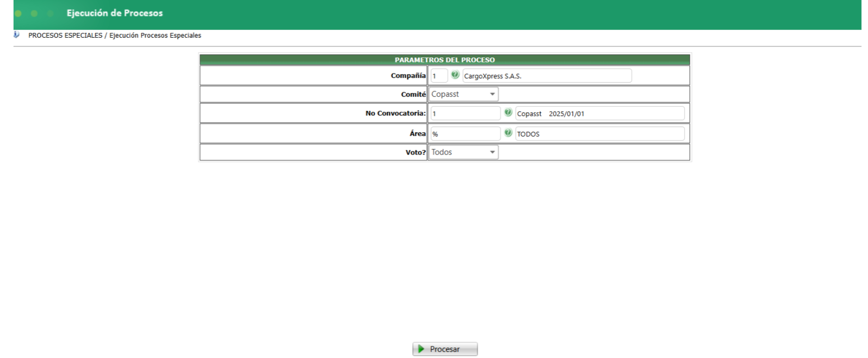Image resolution: width=868 pixels, height=358 pixels.
Task: Expand the Voto? dropdown showing Todos
Action: [463, 152]
